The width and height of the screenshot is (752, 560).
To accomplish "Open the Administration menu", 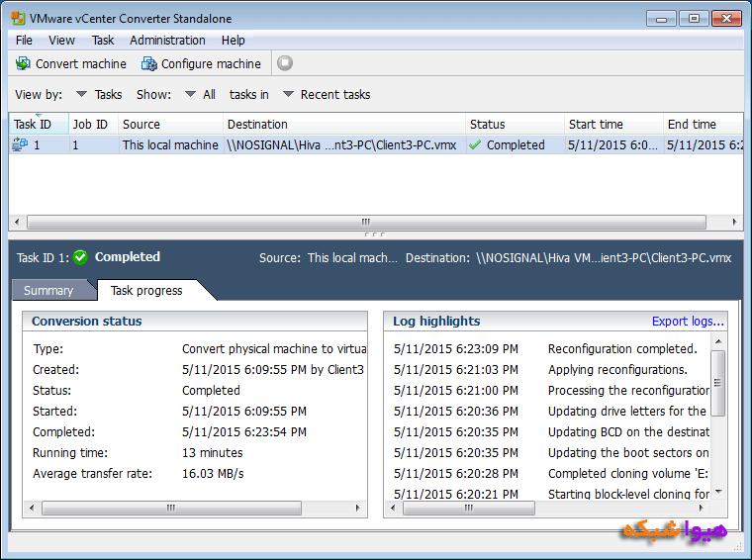I will [167, 41].
